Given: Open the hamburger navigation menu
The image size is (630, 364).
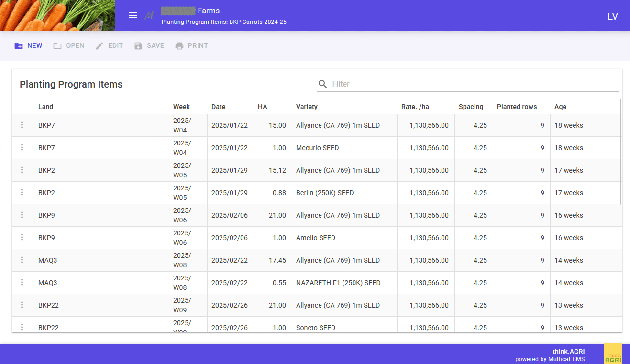Looking at the screenshot, I should (133, 15).
